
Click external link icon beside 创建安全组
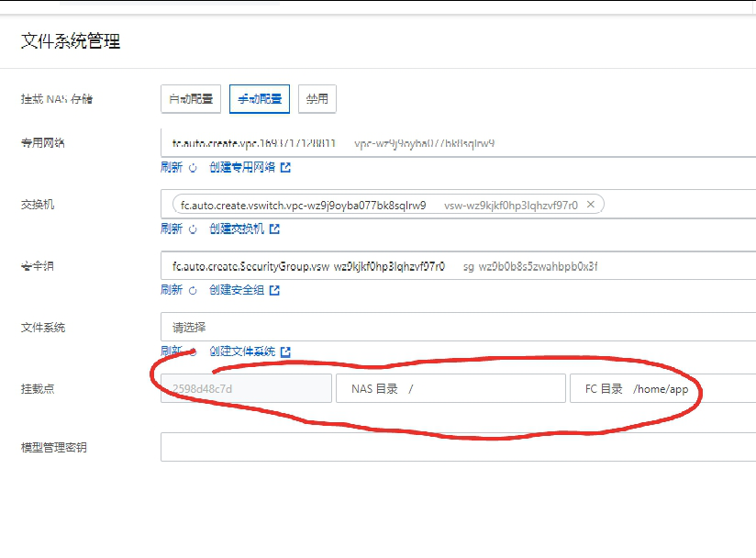tap(274, 290)
